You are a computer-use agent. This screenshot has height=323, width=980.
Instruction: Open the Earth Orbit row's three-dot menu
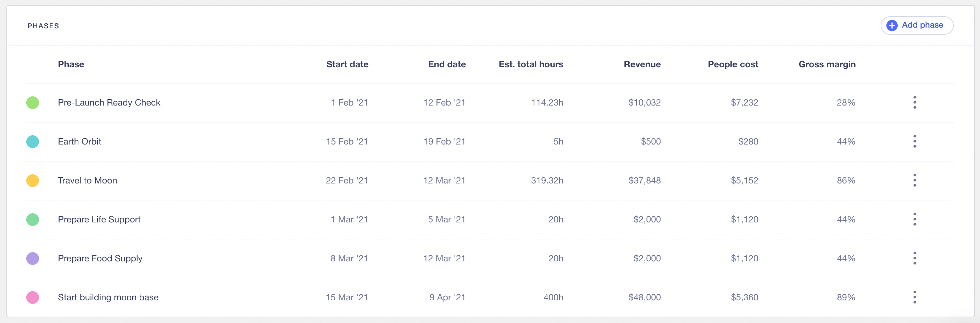point(914,141)
